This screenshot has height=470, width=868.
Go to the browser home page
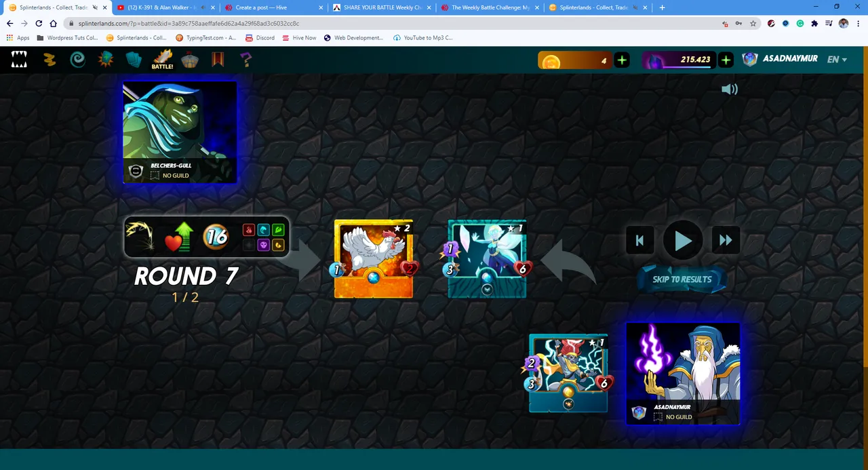53,23
